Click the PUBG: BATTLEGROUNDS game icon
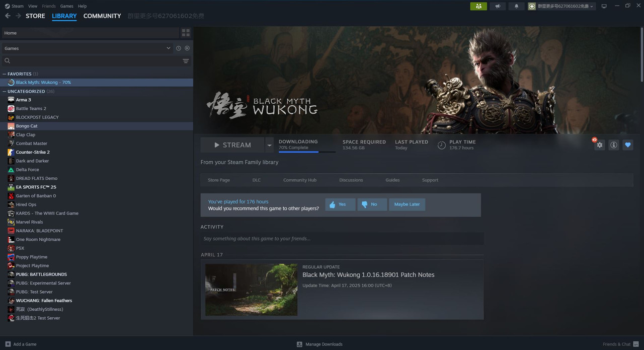The image size is (644, 350). pyautogui.click(x=11, y=274)
